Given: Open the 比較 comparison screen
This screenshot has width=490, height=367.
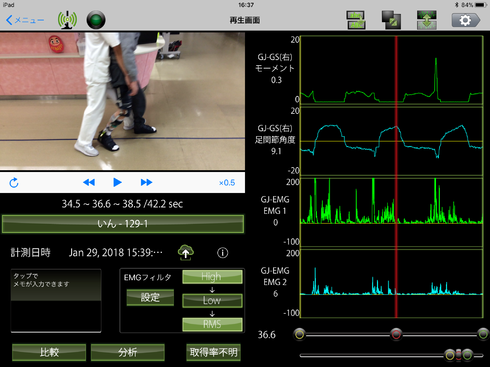Looking at the screenshot, I should pos(49,352).
